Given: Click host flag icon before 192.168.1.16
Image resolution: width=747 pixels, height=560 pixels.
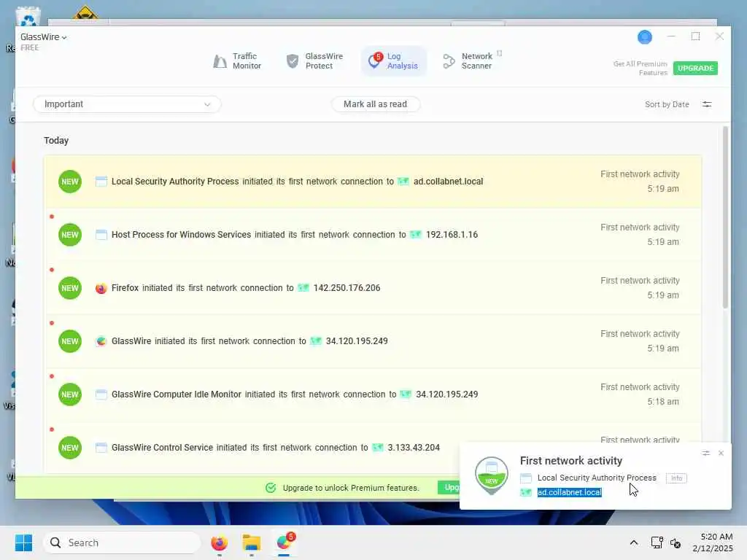Looking at the screenshot, I should (416, 235).
